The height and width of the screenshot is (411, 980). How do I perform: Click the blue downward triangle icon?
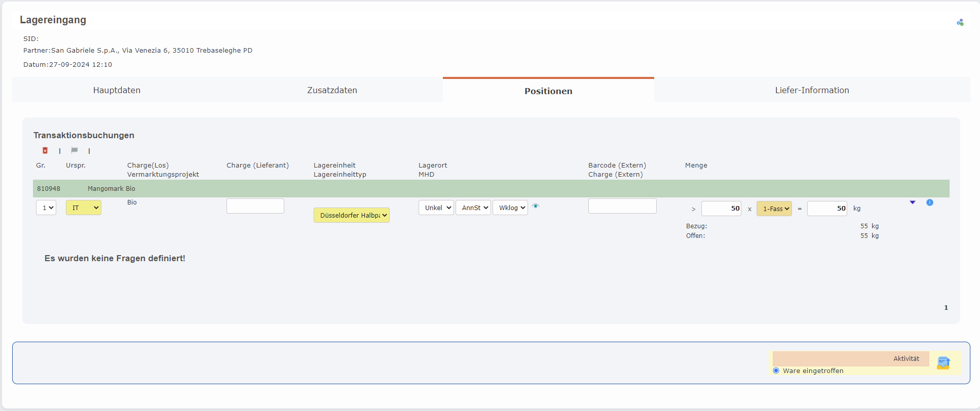913,202
